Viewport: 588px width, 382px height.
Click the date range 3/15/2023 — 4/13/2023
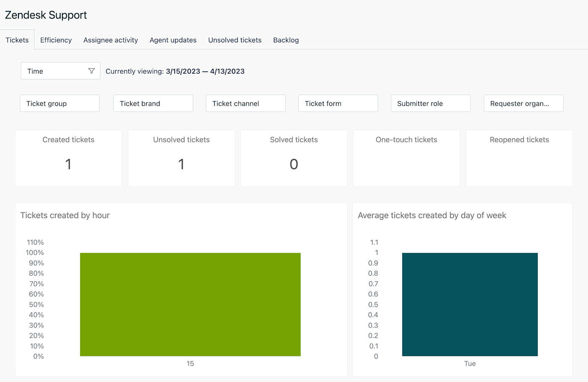coord(205,71)
